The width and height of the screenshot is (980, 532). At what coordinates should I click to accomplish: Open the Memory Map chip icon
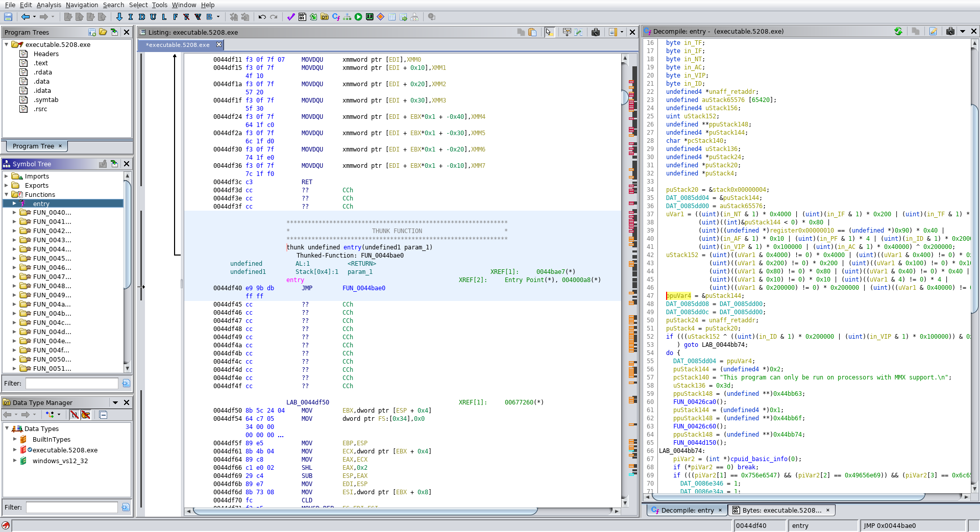(x=370, y=17)
